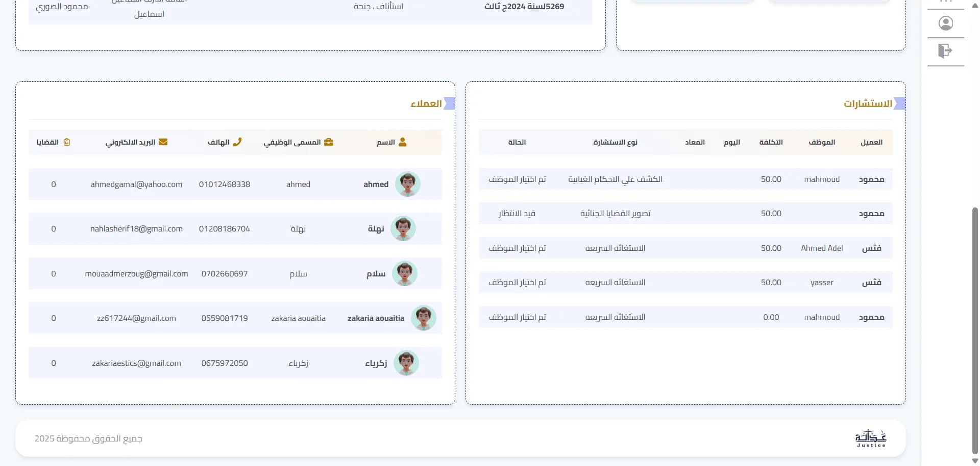Open ahmed's avatar picture
Viewport: 980px width, 466px height.
click(407, 184)
